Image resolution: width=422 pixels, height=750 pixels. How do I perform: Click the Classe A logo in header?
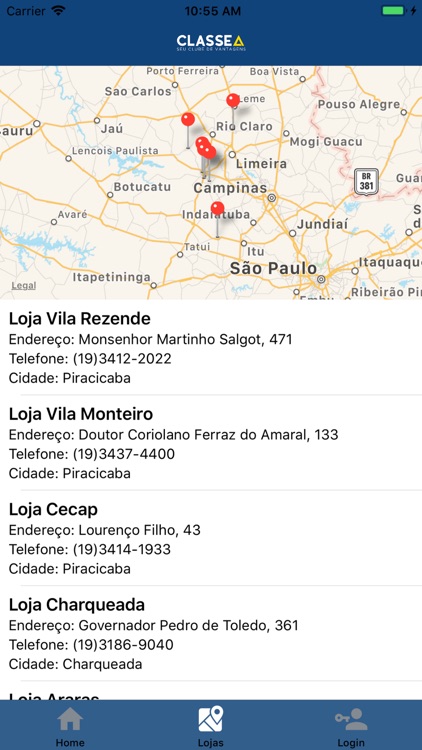(211, 42)
